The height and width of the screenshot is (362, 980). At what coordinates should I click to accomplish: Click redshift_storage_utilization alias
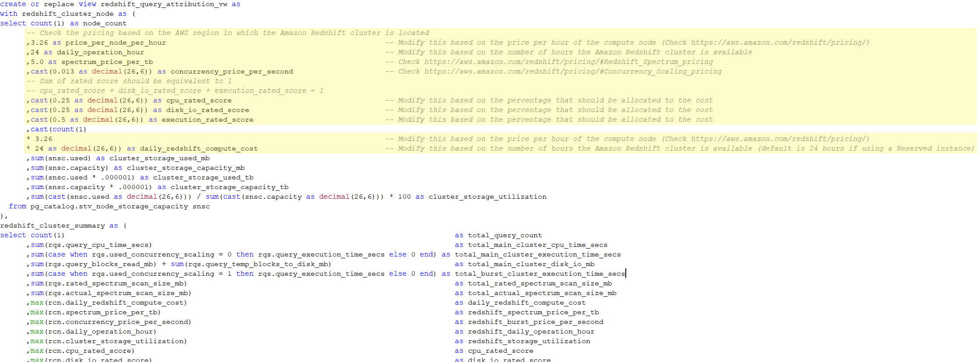coord(529,341)
